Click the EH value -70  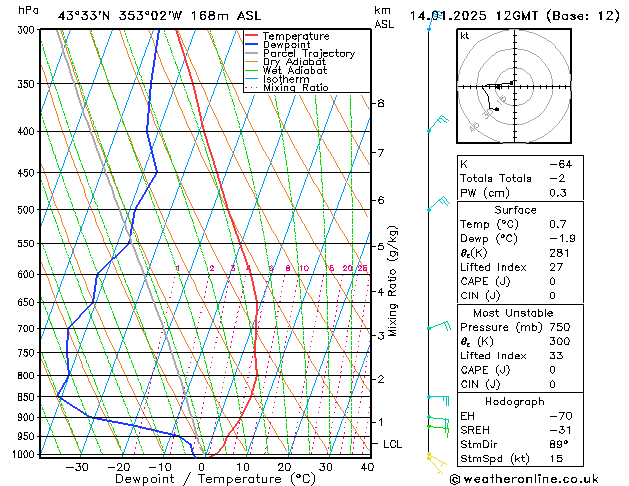point(561,416)
